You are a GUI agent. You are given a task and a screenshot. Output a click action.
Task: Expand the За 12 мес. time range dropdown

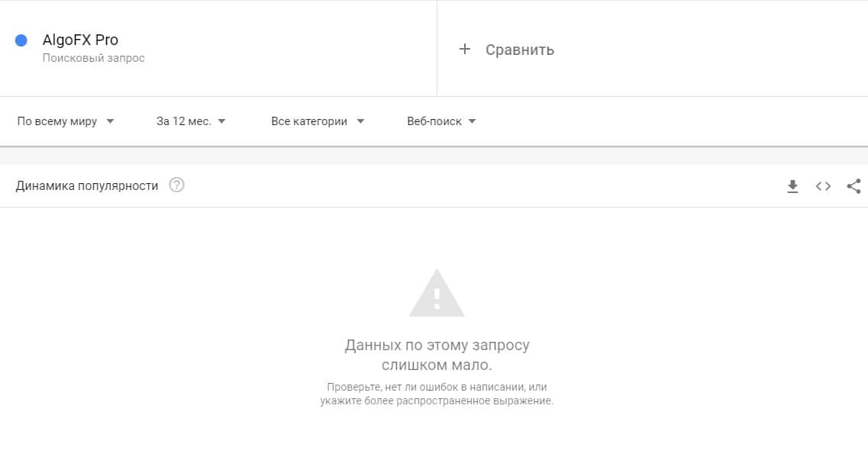pos(191,121)
